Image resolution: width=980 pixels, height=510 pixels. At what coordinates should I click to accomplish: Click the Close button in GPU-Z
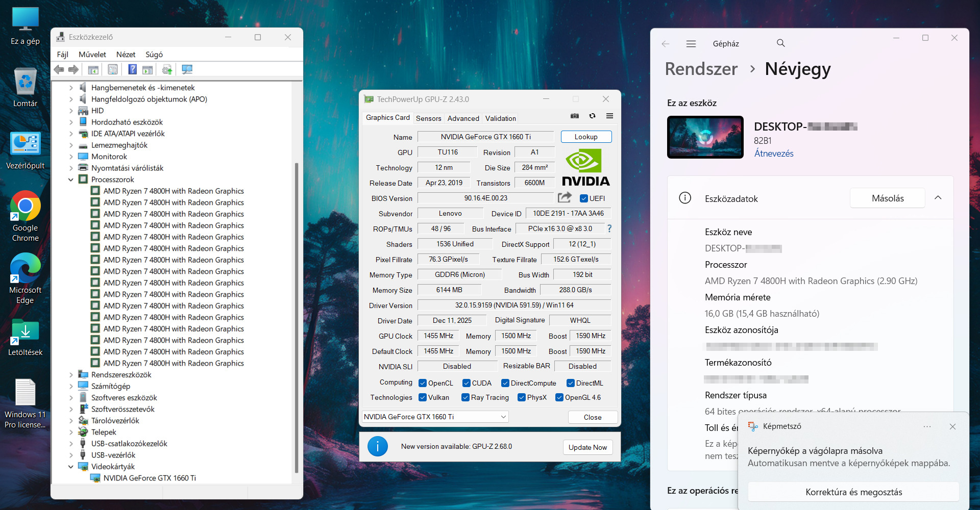(x=593, y=417)
